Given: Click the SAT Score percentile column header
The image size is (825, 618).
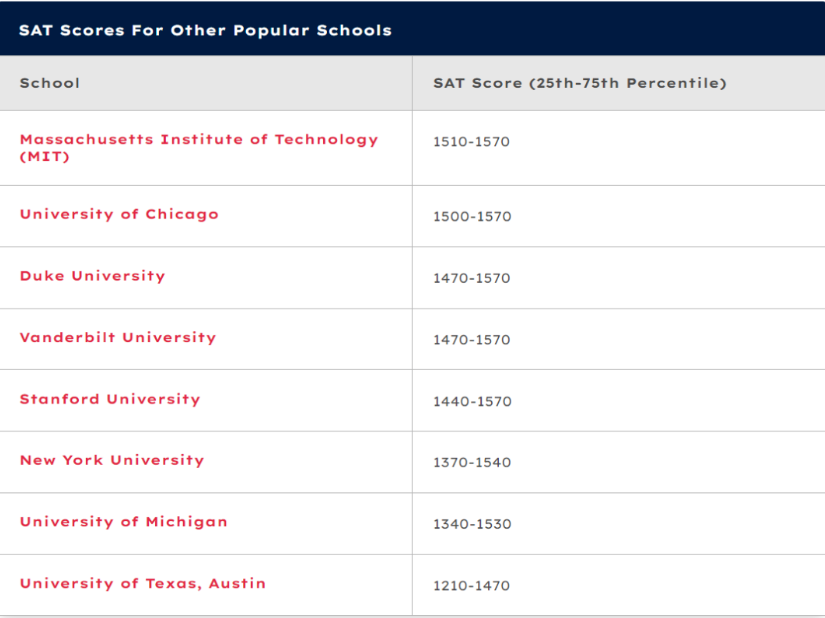Looking at the screenshot, I should tap(579, 83).
